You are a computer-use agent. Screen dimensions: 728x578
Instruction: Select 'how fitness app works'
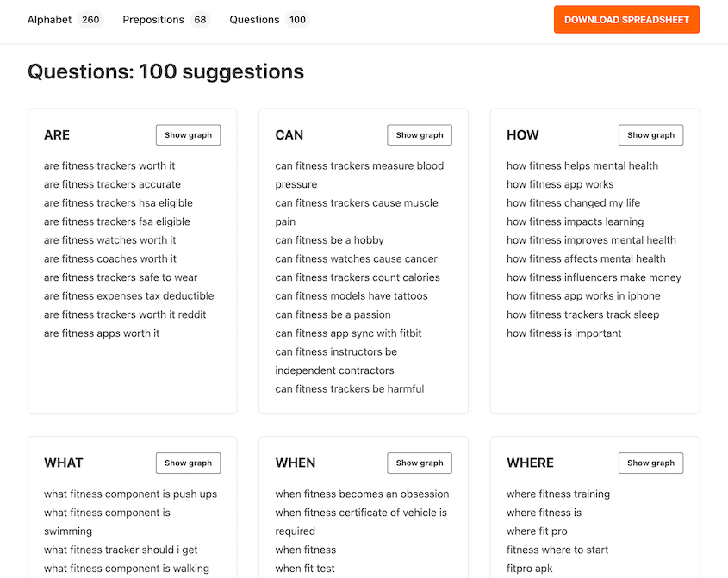[560, 184]
